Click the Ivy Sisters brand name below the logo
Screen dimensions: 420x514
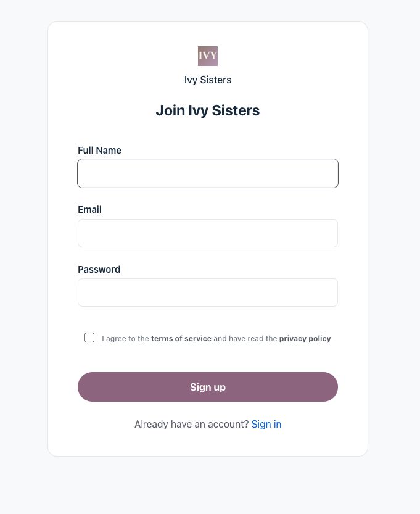[x=208, y=80]
